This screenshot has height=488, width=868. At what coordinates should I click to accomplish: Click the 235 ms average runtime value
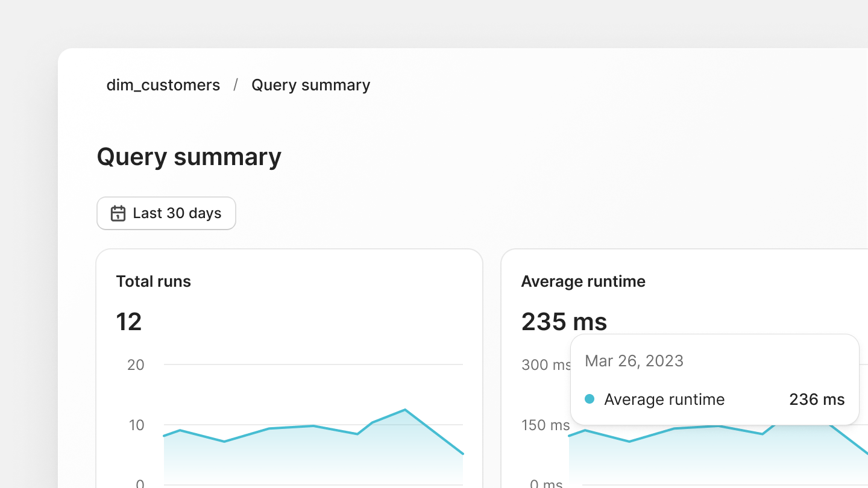pyautogui.click(x=564, y=322)
